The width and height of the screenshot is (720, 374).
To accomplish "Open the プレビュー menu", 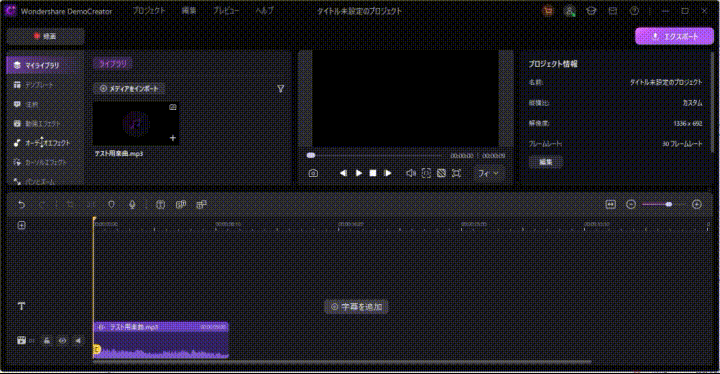I will pos(225,11).
